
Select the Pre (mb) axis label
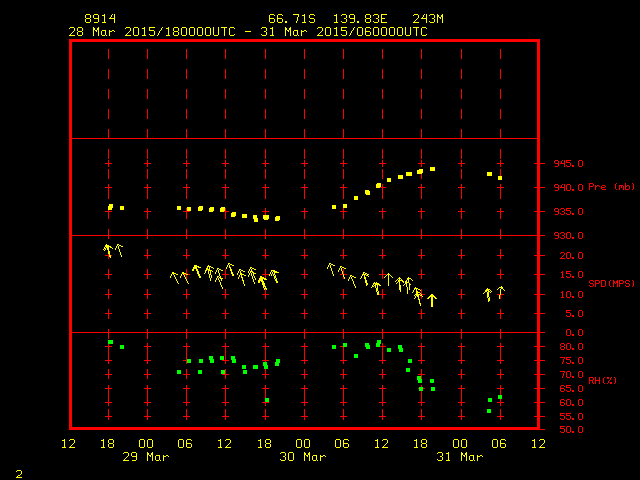click(x=612, y=187)
